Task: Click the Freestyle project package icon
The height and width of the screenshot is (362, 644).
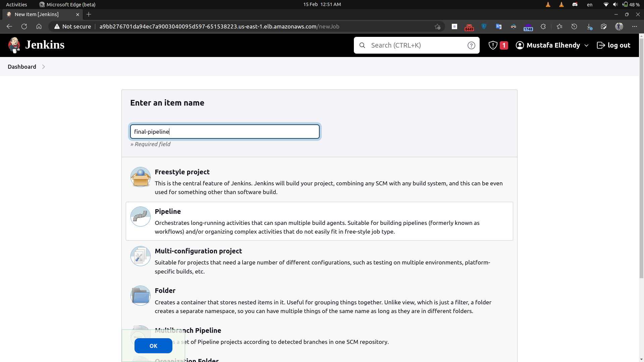Action: tap(140, 177)
